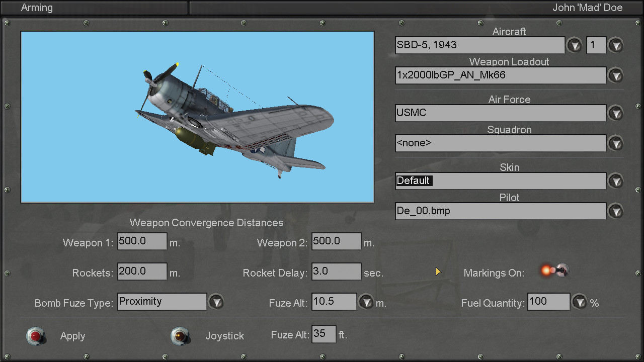The image size is (644, 362).
Task: Click the Fuze Alt meters field
Action: click(334, 302)
